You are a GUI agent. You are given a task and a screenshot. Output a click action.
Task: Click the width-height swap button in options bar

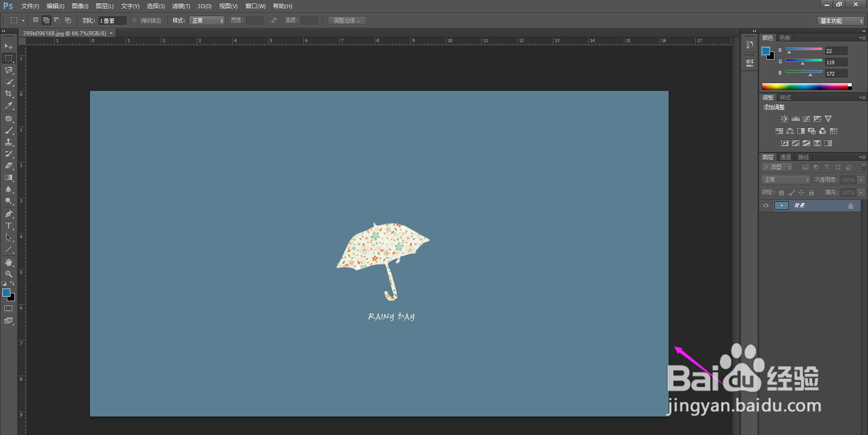click(x=274, y=20)
